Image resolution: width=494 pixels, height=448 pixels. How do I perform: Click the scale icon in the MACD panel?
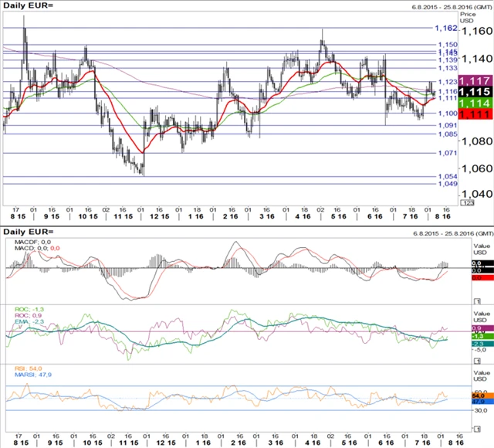point(479,300)
